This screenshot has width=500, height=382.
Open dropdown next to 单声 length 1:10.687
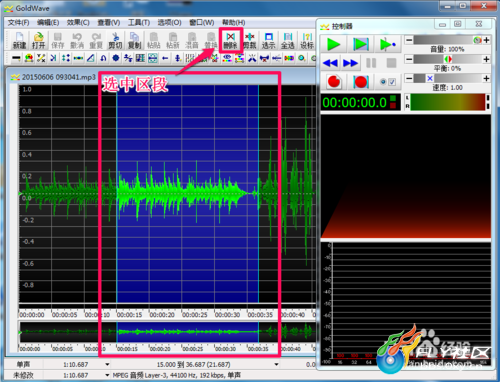[107, 364]
